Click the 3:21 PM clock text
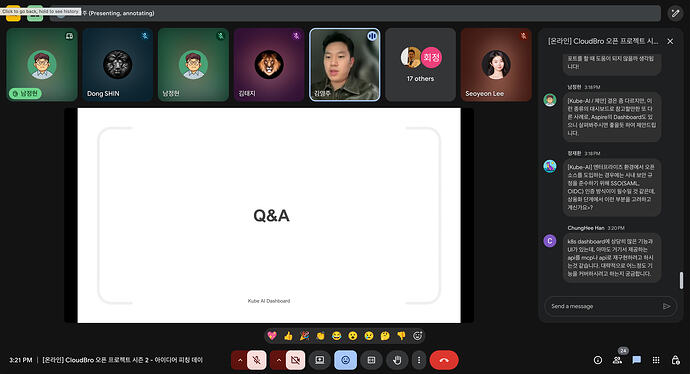The image size is (690, 374). (21, 360)
